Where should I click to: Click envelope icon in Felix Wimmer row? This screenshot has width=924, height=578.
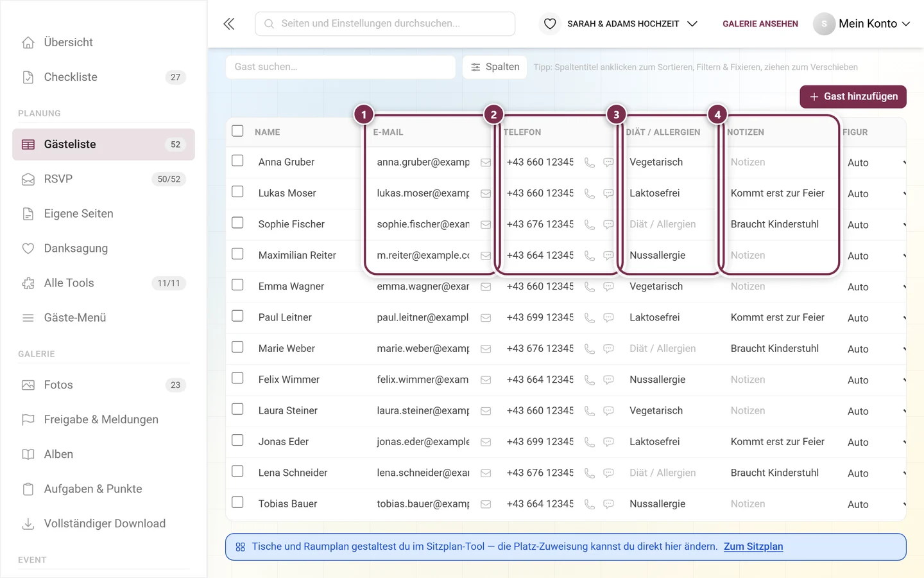486,380
